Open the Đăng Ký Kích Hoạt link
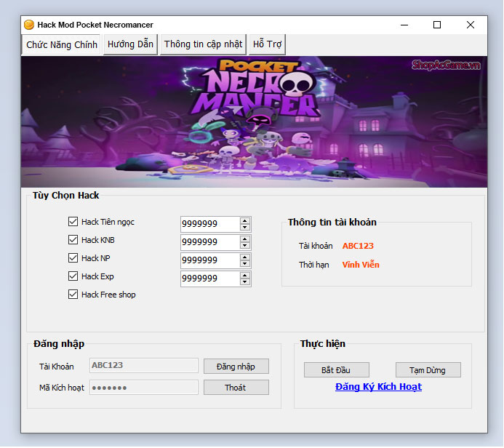The image size is (504, 448). (x=378, y=387)
